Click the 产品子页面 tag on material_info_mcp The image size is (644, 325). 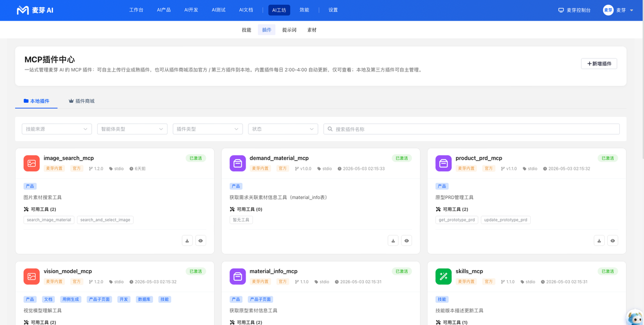tap(261, 299)
